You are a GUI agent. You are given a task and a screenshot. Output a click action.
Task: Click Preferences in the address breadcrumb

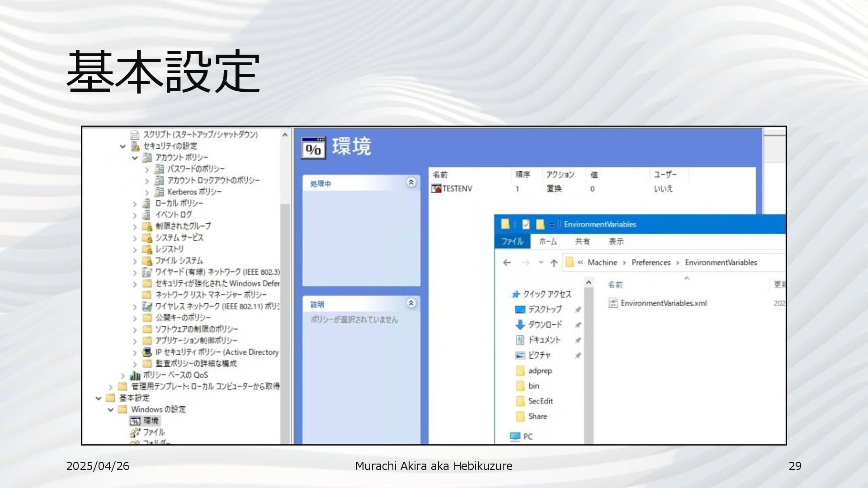(651, 263)
